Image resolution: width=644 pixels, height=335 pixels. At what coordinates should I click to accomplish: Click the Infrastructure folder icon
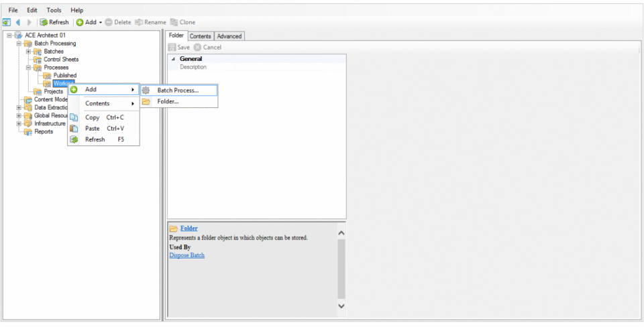pyautogui.click(x=28, y=123)
